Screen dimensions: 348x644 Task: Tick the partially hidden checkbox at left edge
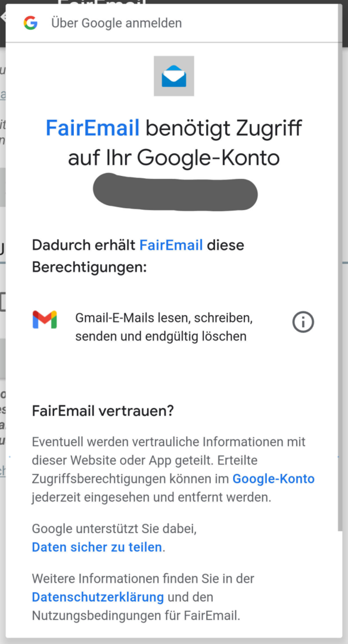point(2,302)
